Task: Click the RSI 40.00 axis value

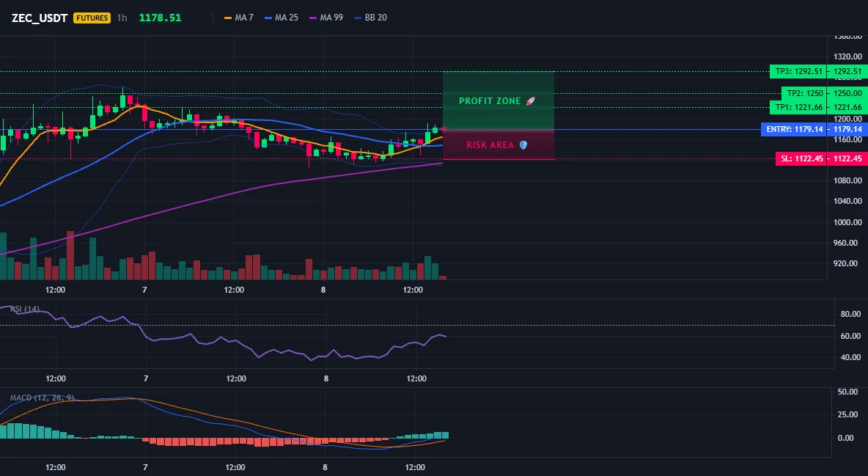Action: click(x=851, y=357)
